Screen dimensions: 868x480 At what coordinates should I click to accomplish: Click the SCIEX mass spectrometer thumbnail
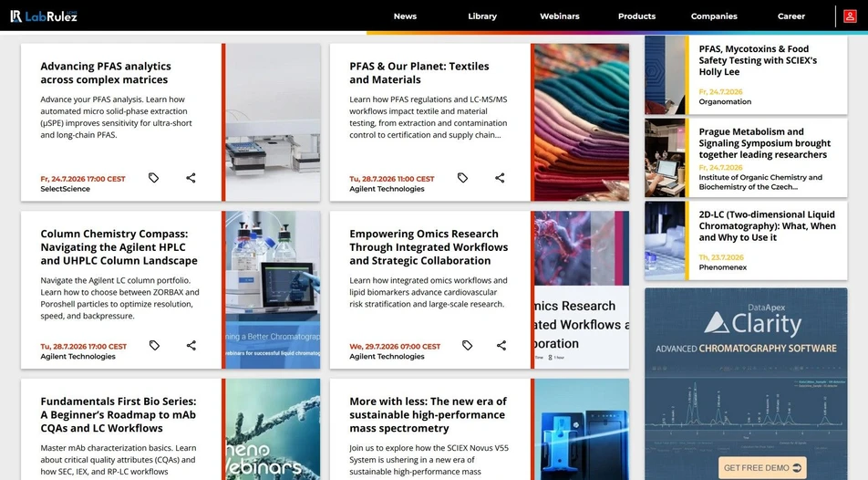(x=582, y=429)
